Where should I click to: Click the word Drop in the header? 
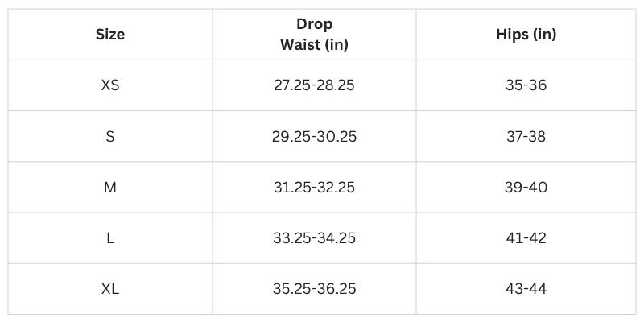(x=314, y=24)
